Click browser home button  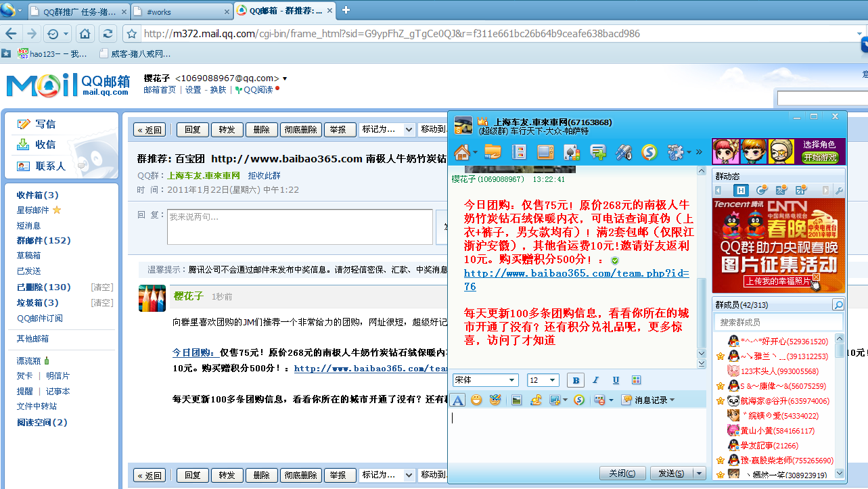pyautogui.click(x=85, y=34)
